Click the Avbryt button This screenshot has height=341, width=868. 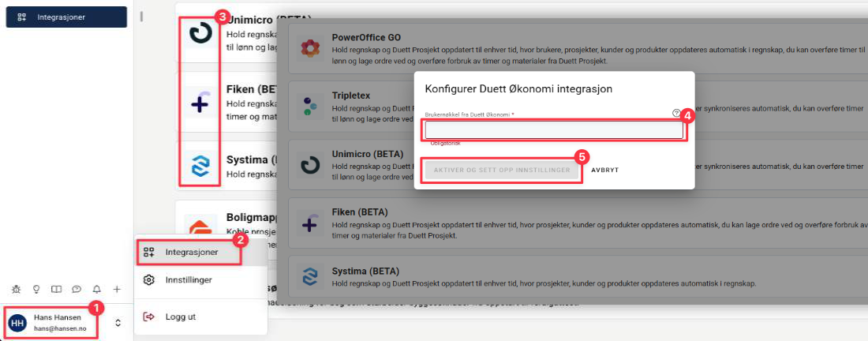[x=605, y=170]
